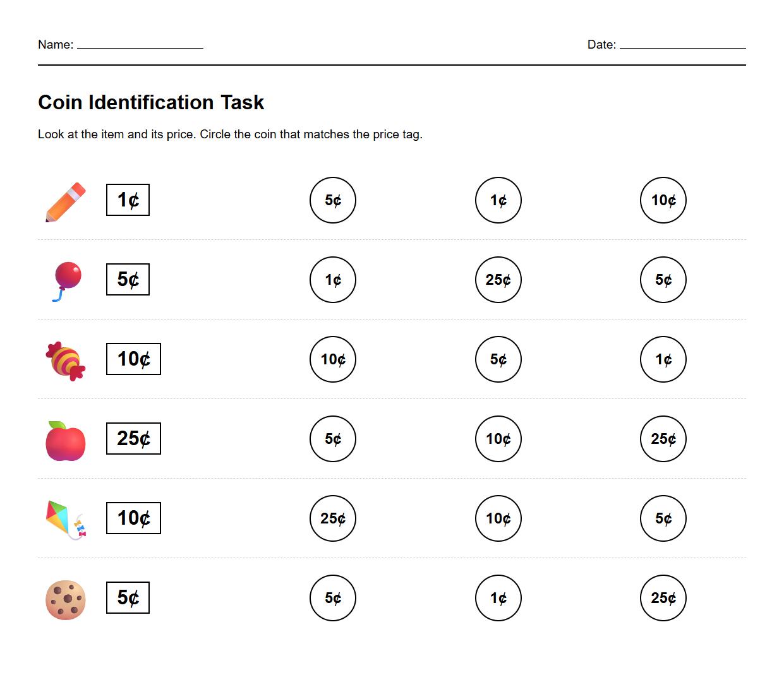
Task: Click the 10¢ coin in the pencil row
Action: coord(663,200)
